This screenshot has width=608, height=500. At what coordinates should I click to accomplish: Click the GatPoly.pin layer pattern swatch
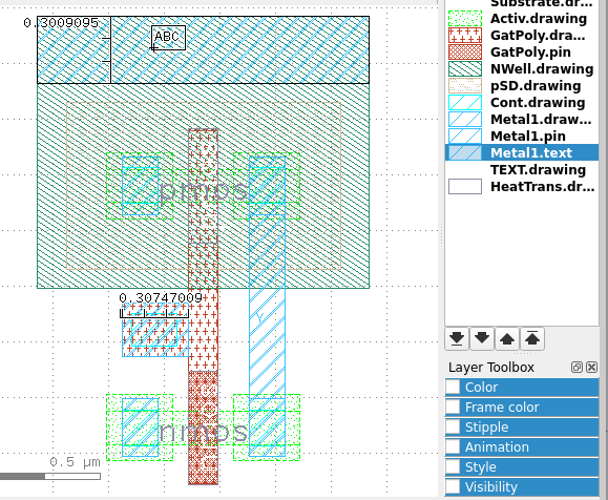465,52
